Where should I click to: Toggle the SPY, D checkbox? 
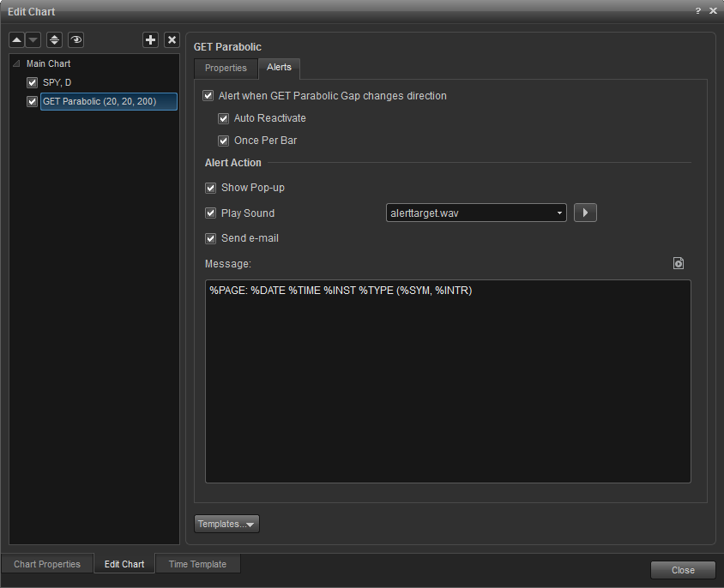(32, 82)
